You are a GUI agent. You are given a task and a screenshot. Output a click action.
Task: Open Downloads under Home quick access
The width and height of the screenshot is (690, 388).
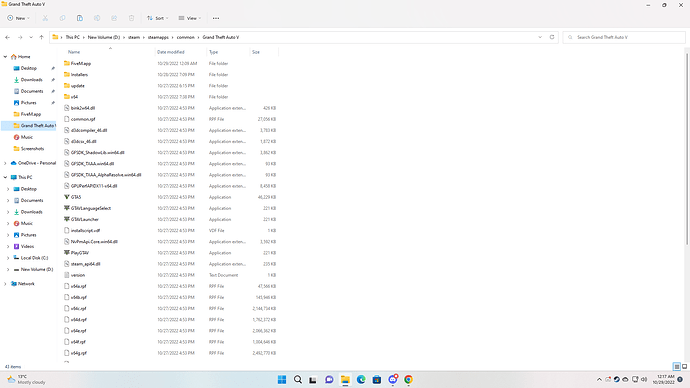pyautogui.click(x=32, y=80)
